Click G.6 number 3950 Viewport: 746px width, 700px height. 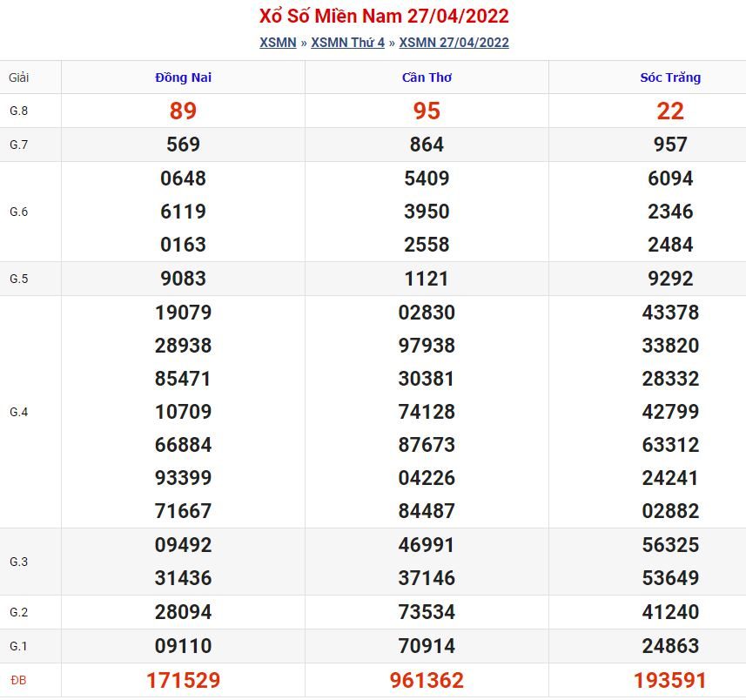(427, 212)
